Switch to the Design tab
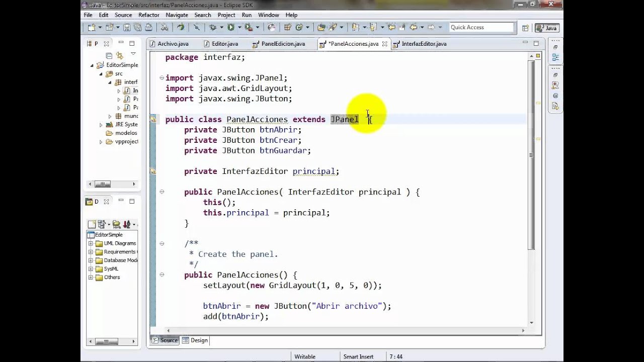 pos(195,340)
